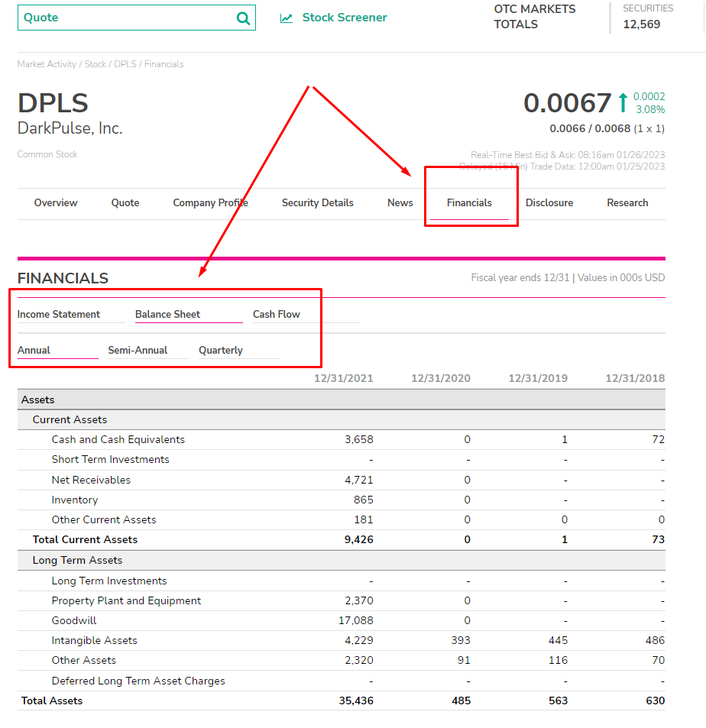Click Net Receivables row label

(91, 480)
